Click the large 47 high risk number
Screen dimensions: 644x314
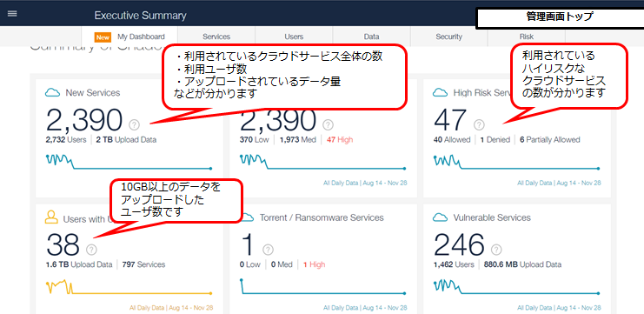(450, 120)
